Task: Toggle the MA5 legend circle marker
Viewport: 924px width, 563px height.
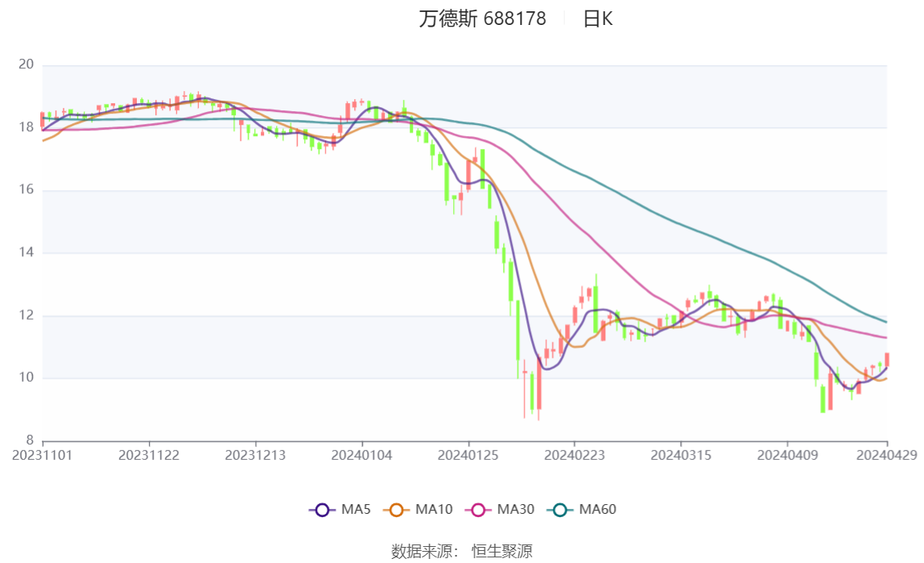Action: click(322, 510)
